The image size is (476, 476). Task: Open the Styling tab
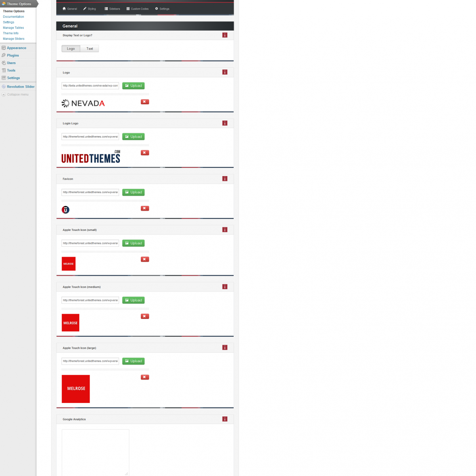[90, 9]
